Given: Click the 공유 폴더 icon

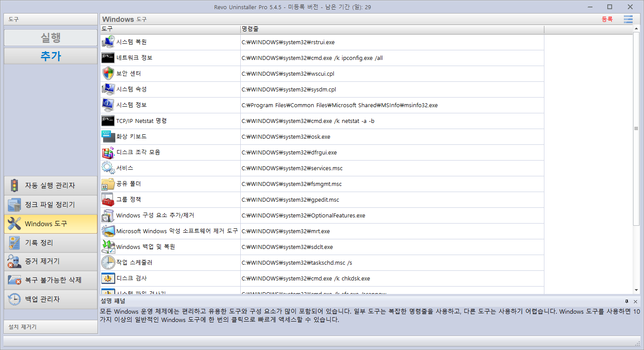Looking at the screenshot, I should point(108,184).
